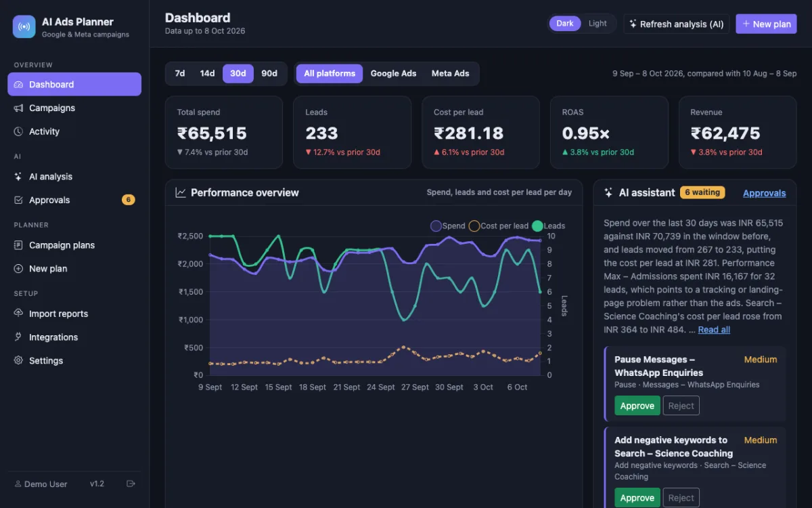Click the Read all link
Screen dimensions: 812x508
pyautogui.click(x=714, y=330)
